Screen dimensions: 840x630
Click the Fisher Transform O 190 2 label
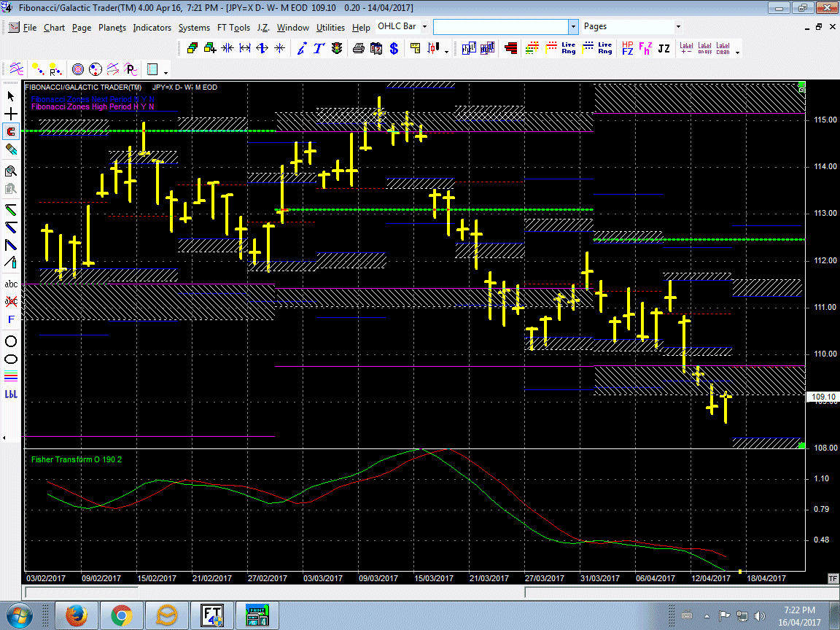[x=77, y=459]
